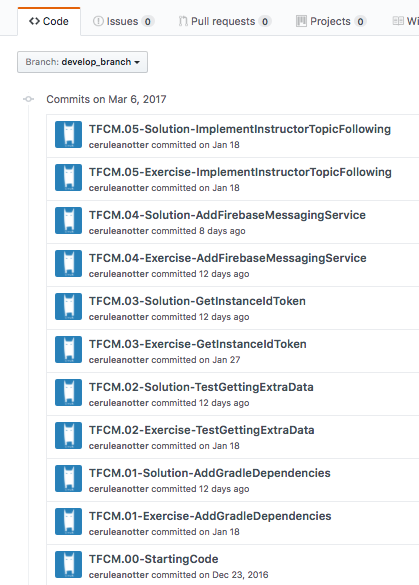Click avatar beside TFCM.01-Exercise-AddGradleDependencies commit
Image resolution: width=419 pixels, height=585 pixels.
(x=69, y=522)
